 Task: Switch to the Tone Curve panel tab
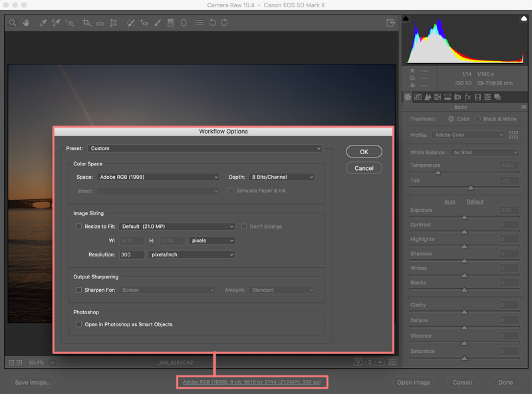click(418, 97)
